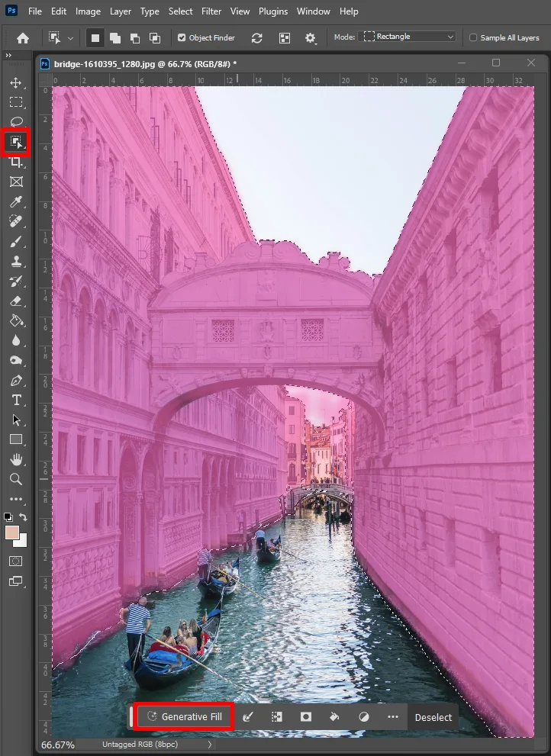Show all objects overlay
Screen dimensions: 551x756
coord(285,38)
